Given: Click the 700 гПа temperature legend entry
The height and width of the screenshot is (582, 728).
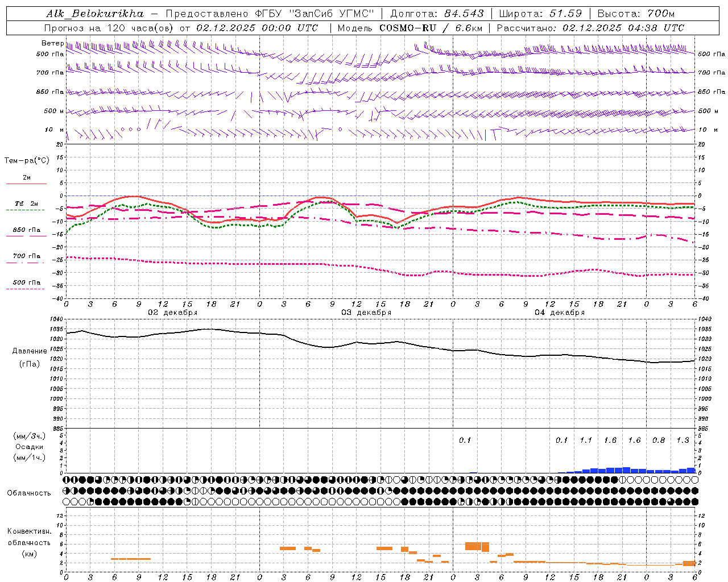Looking at the screenshot, I should pos(27,256).
